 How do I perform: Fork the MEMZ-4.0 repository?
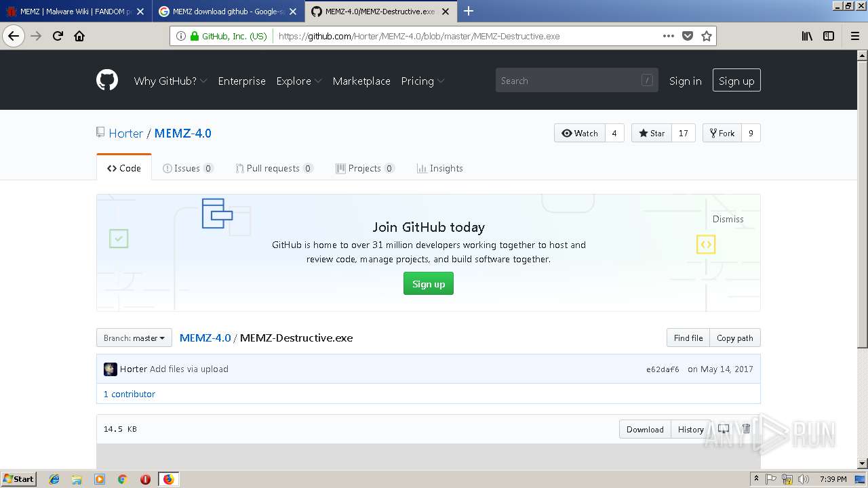point(722,133)
